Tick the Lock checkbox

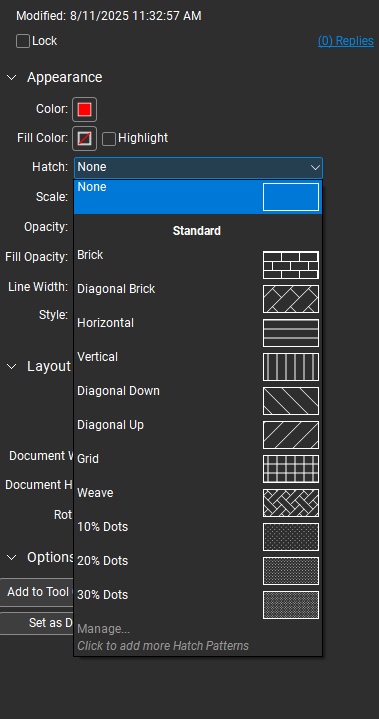[x=22, y=41]
